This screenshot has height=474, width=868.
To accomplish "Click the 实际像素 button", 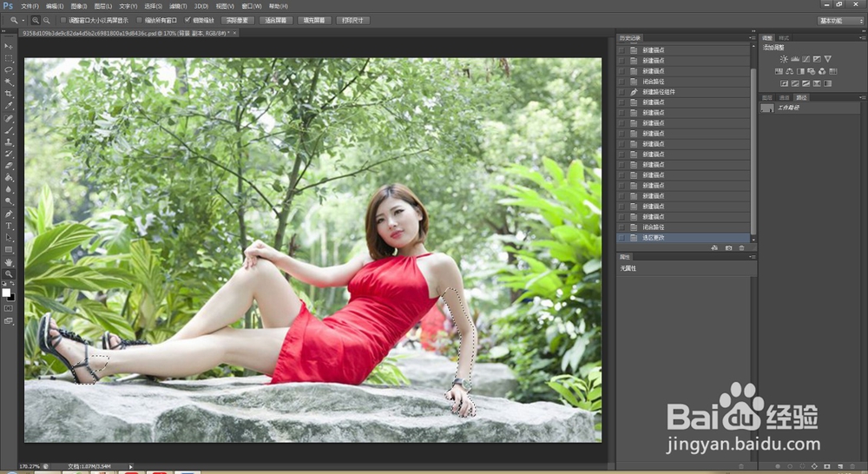I will (238, 21).
